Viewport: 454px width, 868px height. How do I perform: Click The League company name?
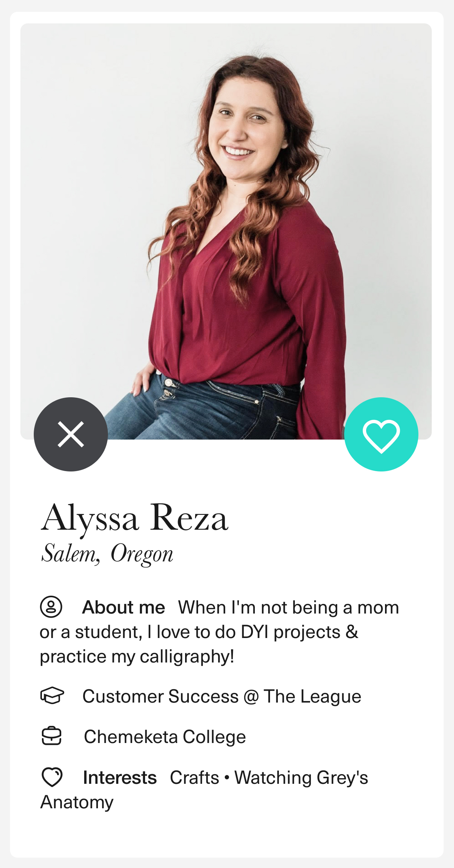(x=312, y=696)
